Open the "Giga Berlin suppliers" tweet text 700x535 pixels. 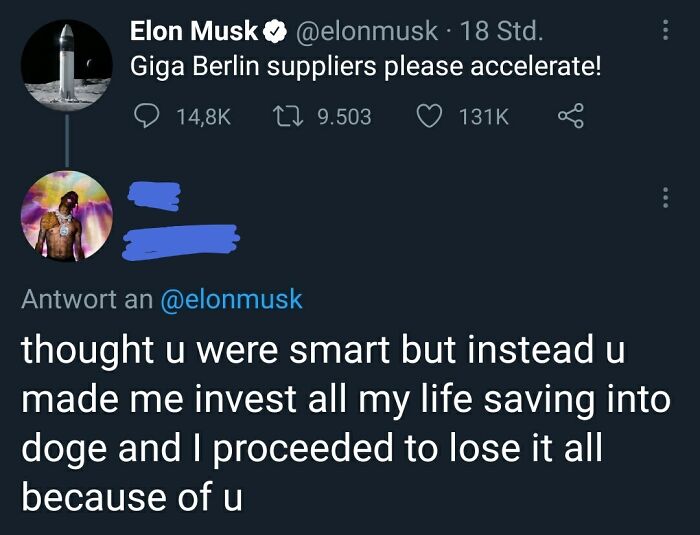365,68
